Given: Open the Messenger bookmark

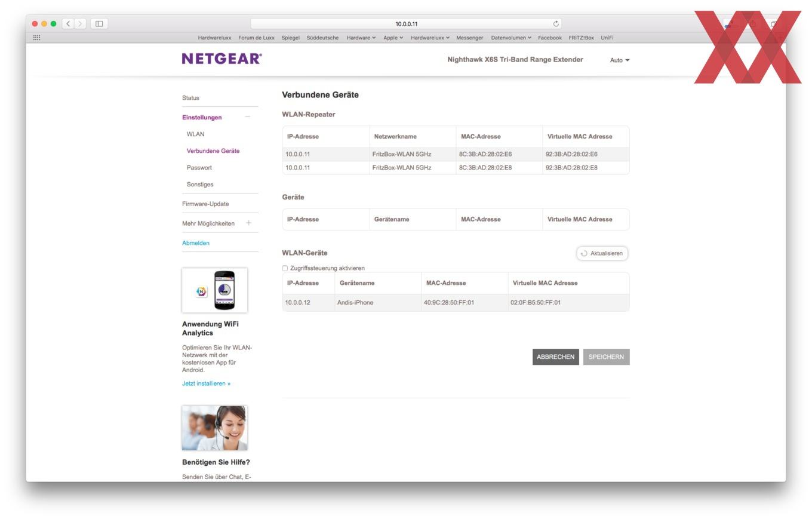Looking at the screenshot, I should tap(470, 38).
